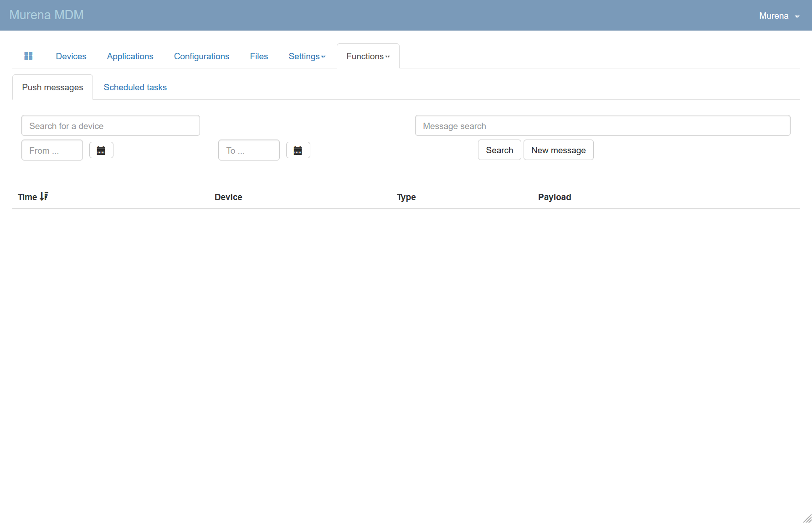Screen dimensions: 812x523
Task: Click into the To date field
Action: [249, 150]
